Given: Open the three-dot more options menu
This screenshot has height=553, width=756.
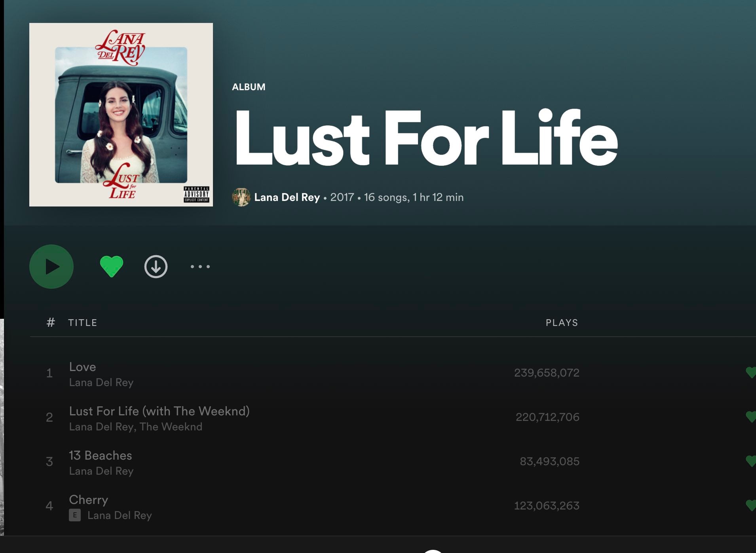Looking at the screenshot, I should tap(200, 267).
